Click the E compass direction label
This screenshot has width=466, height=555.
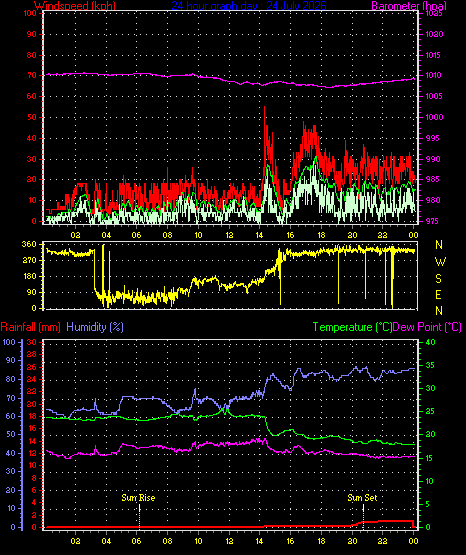tap(438, 294)
